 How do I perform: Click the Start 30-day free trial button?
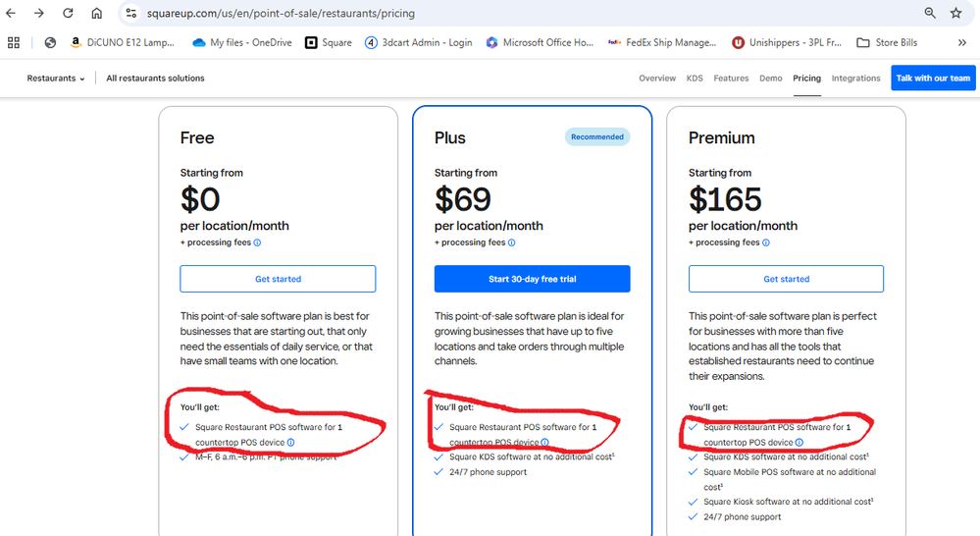[532, 279]
